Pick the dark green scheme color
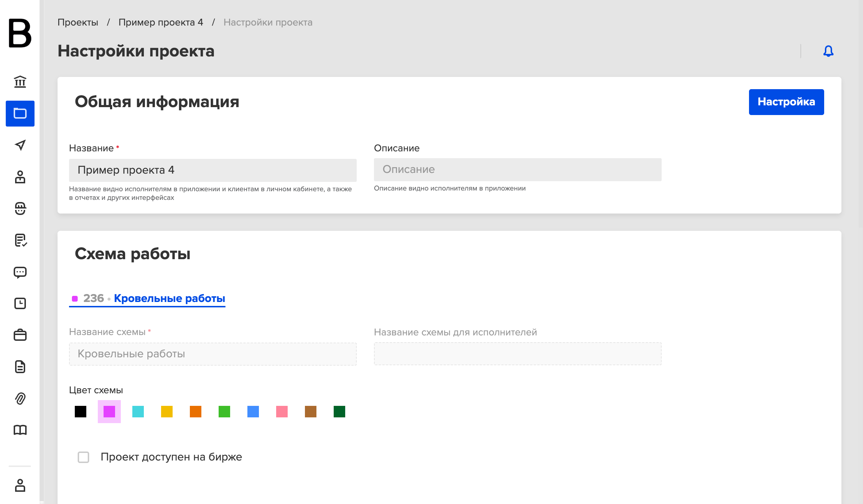863x504 pixels. tap(339, 412)
